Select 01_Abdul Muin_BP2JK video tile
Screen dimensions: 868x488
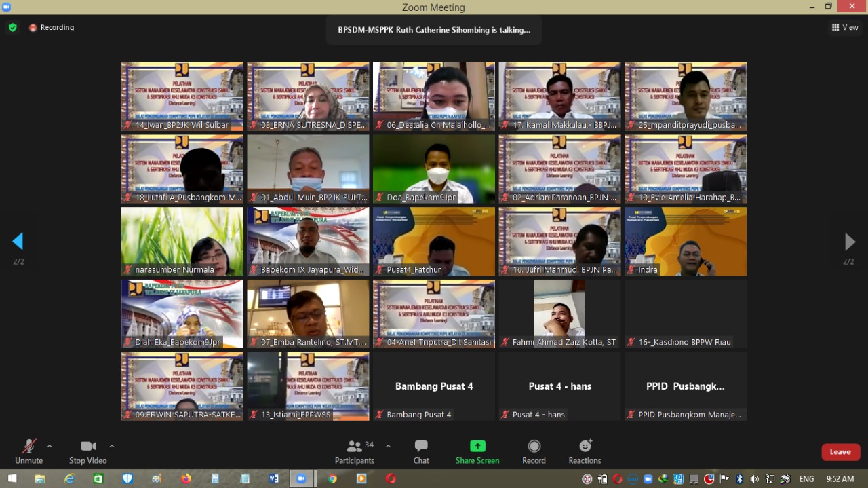[308, 169]
